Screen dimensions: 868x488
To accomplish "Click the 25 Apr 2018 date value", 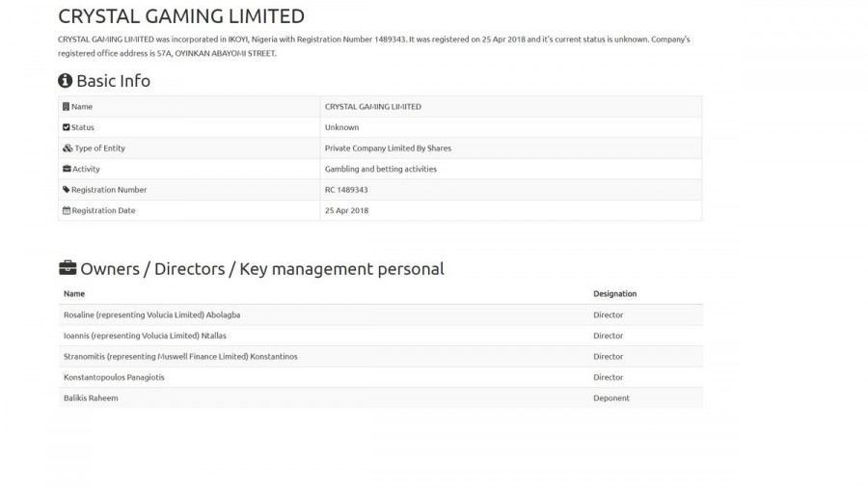I will (x=346, y=210).
